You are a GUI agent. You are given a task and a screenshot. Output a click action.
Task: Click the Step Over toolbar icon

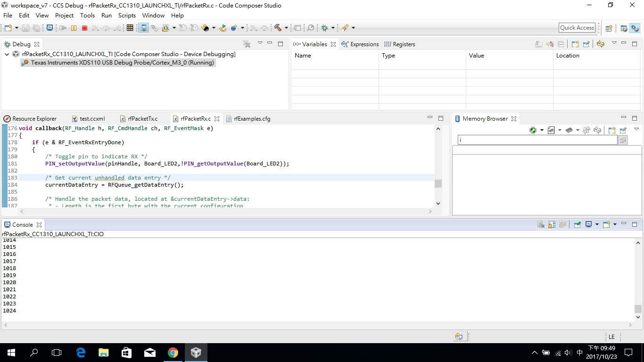point(105,27)
